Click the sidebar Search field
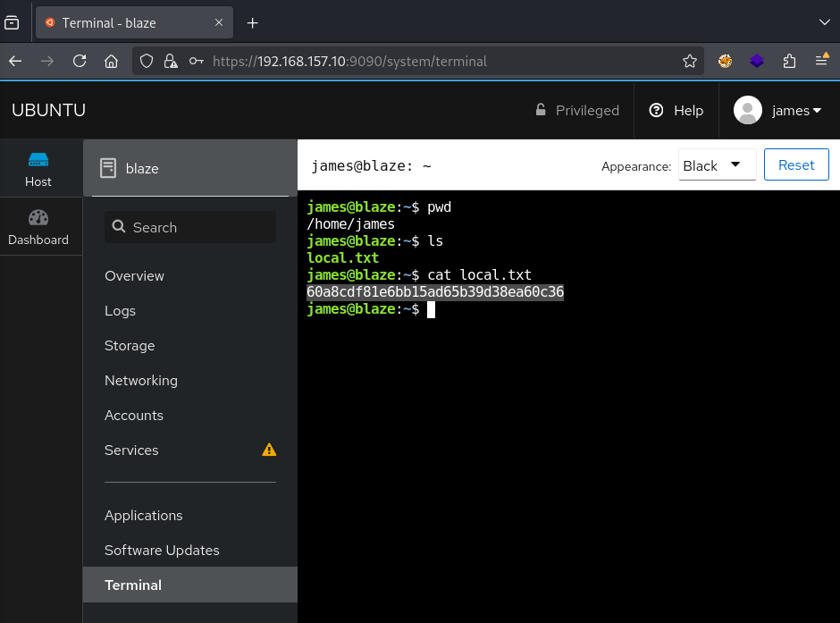This screenshot has width=840, height=623. (x=190, y=228)
